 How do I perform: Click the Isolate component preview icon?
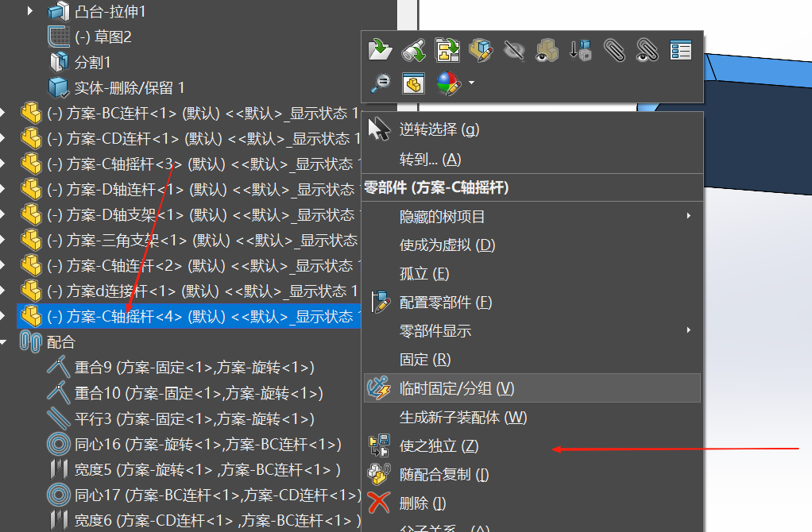(413, 82)
